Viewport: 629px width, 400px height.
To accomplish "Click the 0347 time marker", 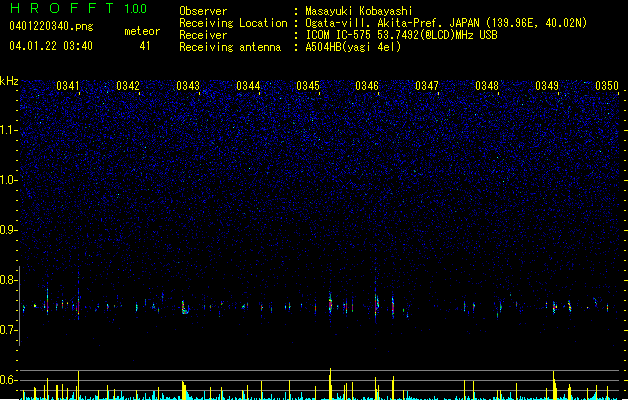I will [x=427, y=86].
